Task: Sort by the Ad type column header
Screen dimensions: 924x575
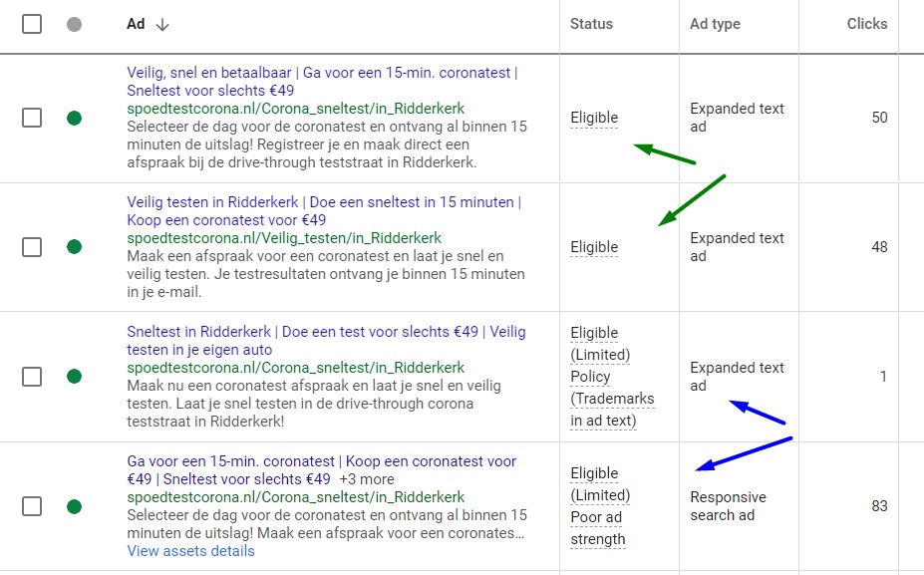Action: [715, 24]
